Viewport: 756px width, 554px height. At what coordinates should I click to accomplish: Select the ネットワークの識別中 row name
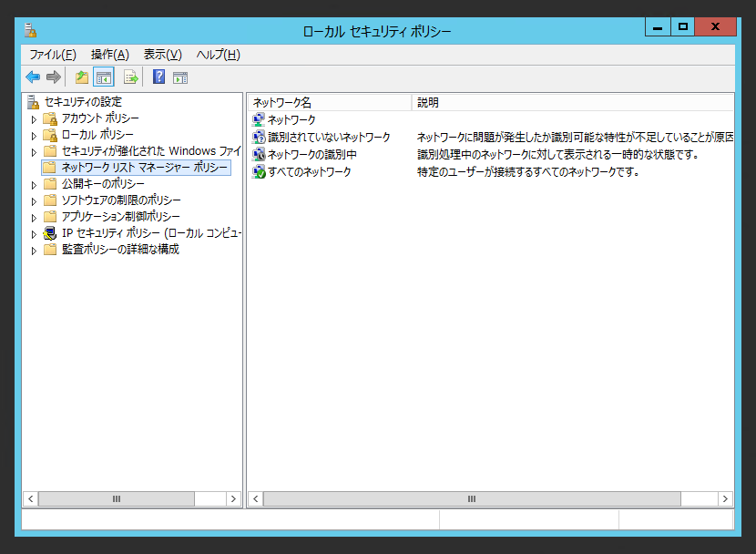pyautogui.click(x=312, y=154)
